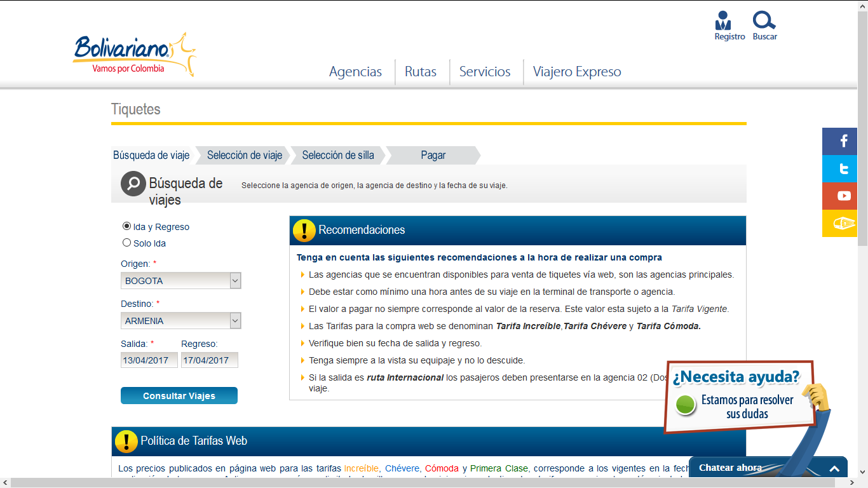The width and height of the screenshot is (868, 488).
Task: Click the Registro user icon
Action: coord(723,21)
